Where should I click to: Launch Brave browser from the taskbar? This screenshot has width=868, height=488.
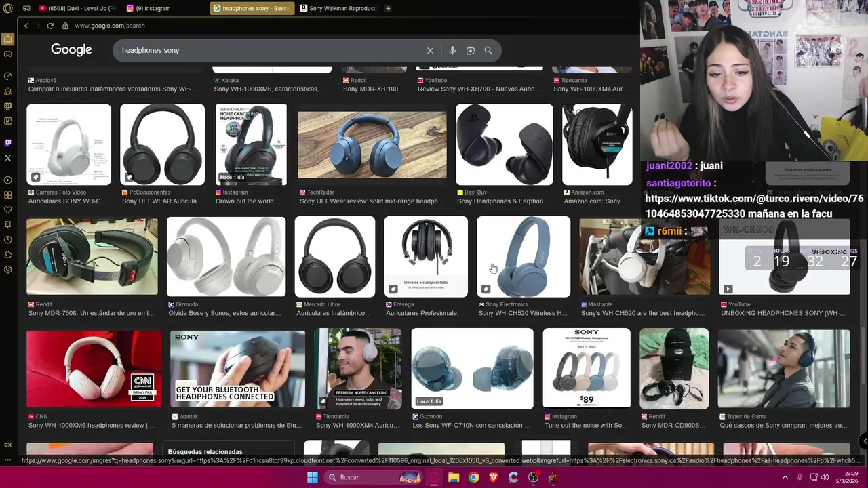tap(493, 477)
